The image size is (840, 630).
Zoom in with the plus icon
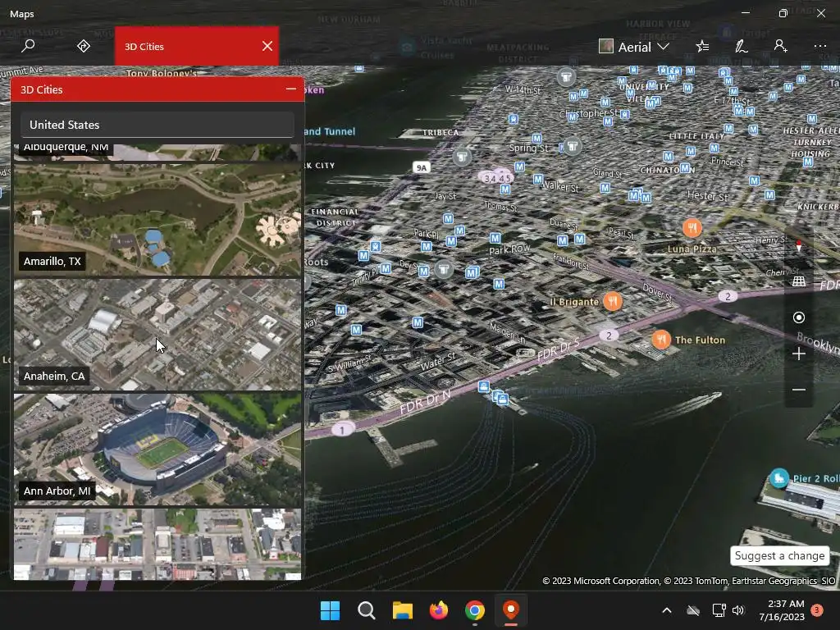799,354
